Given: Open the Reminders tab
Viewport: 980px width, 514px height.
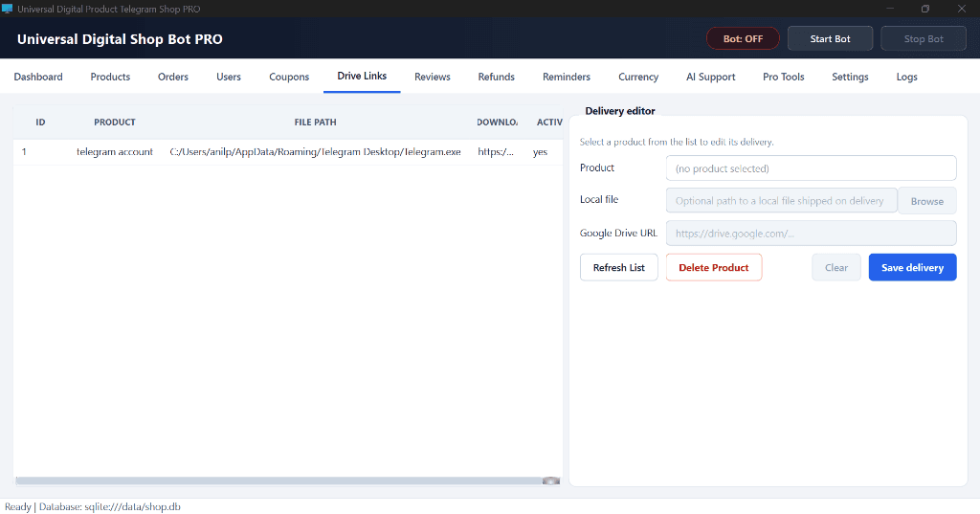Looking at the screenshot, I should pyautogui.click(x=567, y=77).
